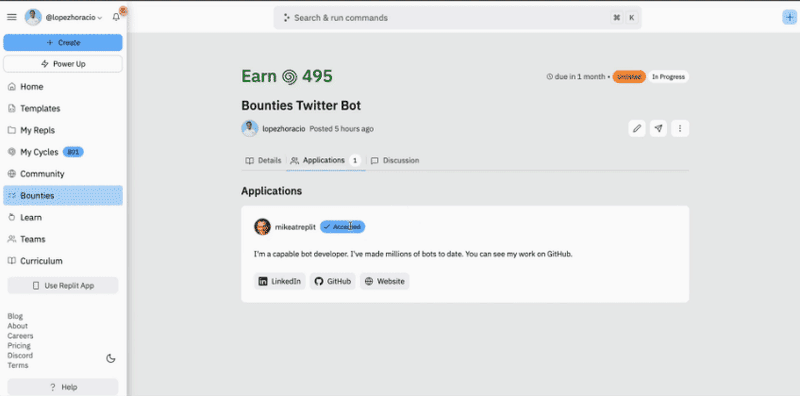Click the Unlisted orange badge
800x396 pixels.
point(629,77)
